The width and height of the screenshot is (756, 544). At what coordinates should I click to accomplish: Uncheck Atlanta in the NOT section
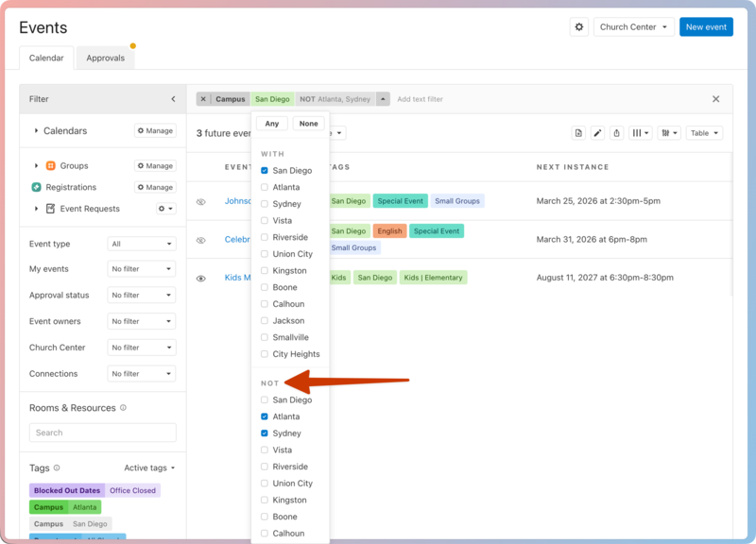point(265,416)
